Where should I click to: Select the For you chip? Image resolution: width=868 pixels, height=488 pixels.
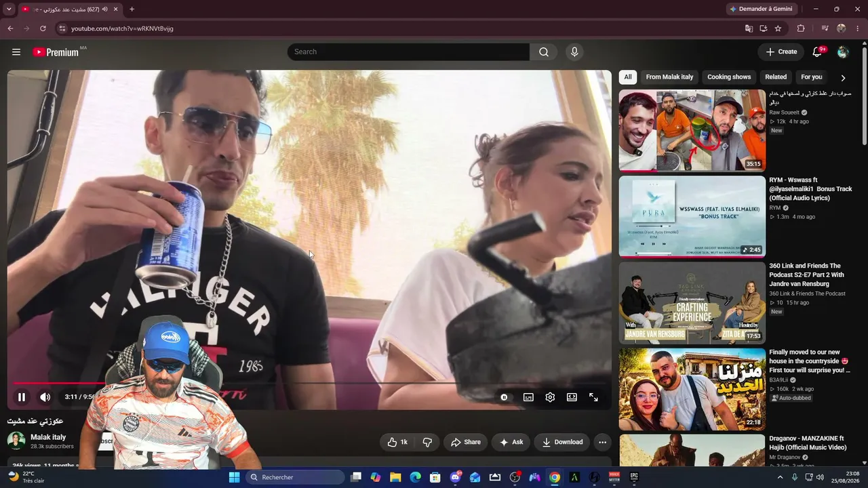[x=811, y=77]
